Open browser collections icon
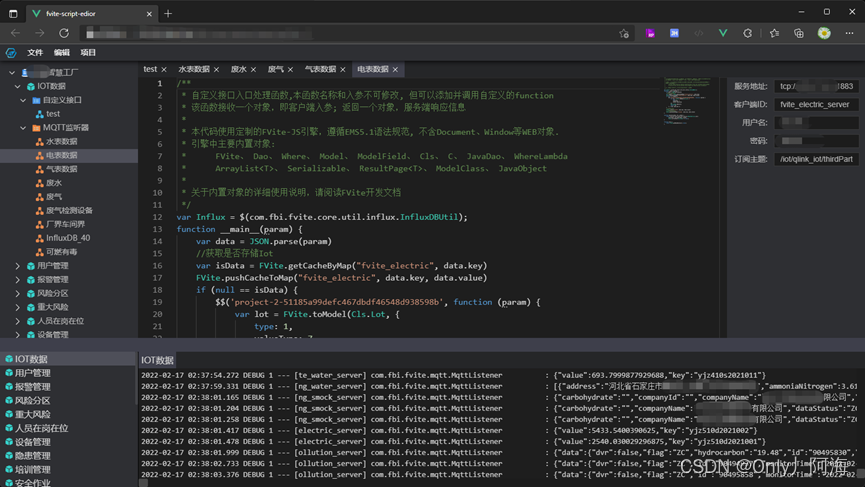This screenshot has width=865, height=487. pos(799,33)
